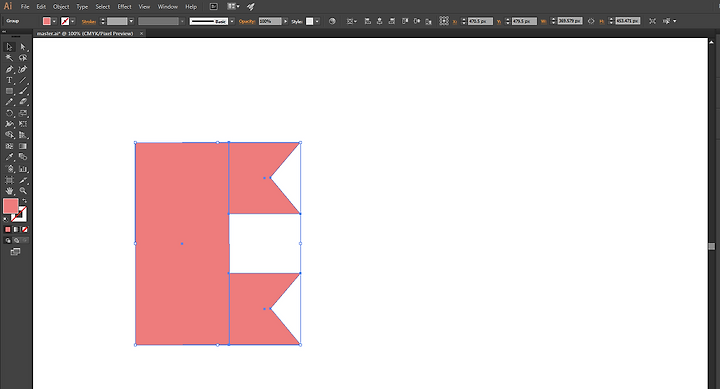Viewport: 720px width, 389px height.
Task: Open the Arrange Documents dropdown
Action: [233, 6]
